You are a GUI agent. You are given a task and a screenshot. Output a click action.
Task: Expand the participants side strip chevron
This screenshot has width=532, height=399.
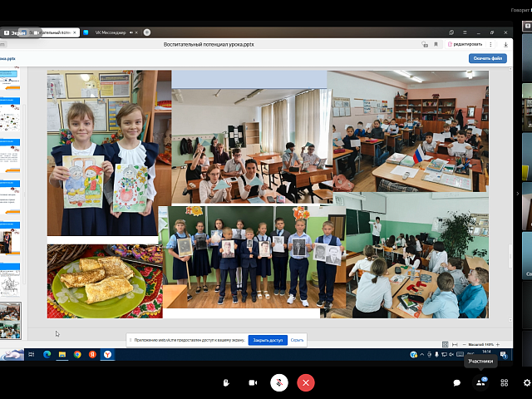click(517, 194)
